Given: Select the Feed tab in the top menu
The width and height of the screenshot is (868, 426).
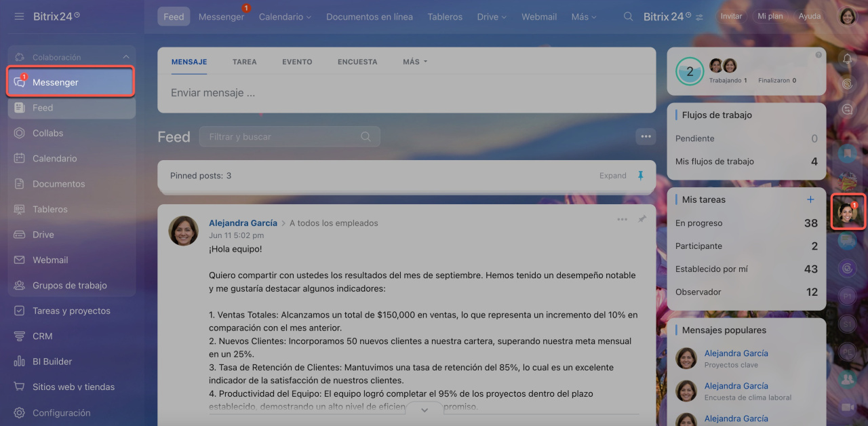Looking at the screenshot, I should coord(174,17).
